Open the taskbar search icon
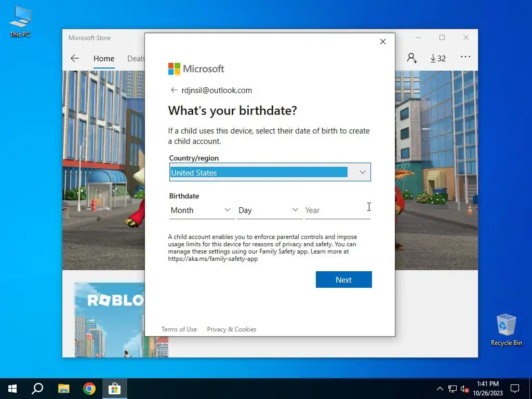The image size is (532, 399). point(37,389)
